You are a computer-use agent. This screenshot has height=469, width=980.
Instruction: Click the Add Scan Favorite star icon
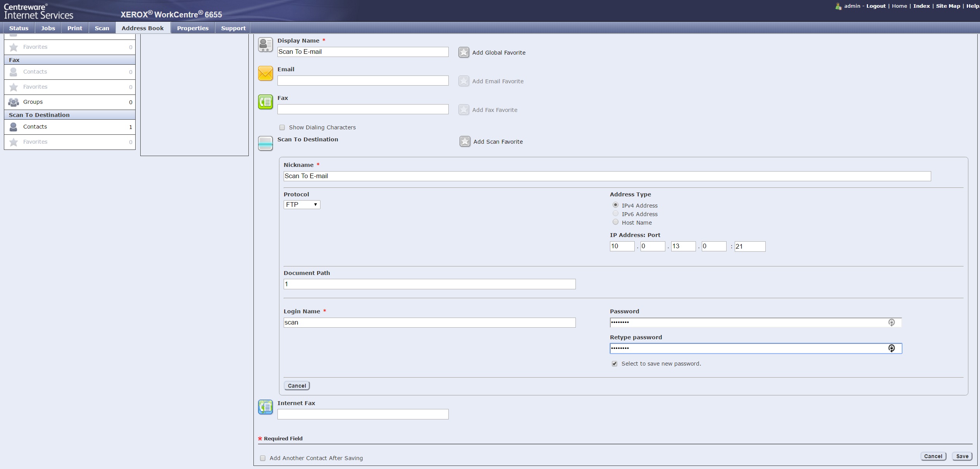point(465,141)
